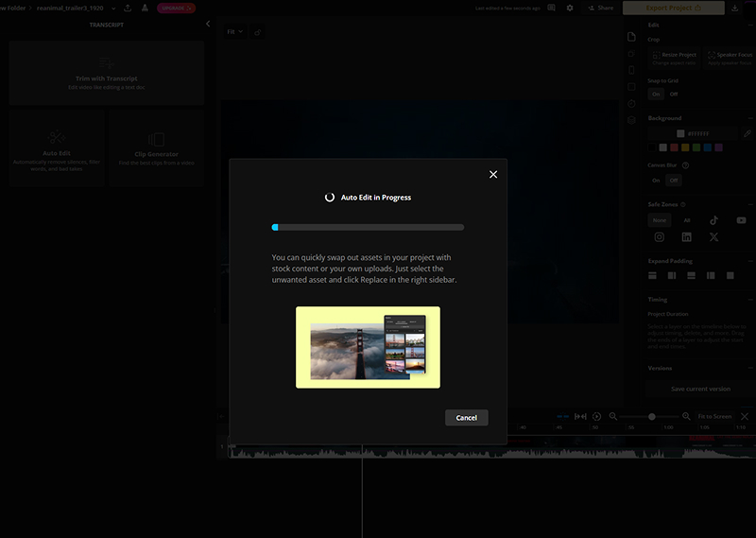Collapse the Transcript panel with the chevron
This screenshot has height=538, width=756.
click(208, 25)
